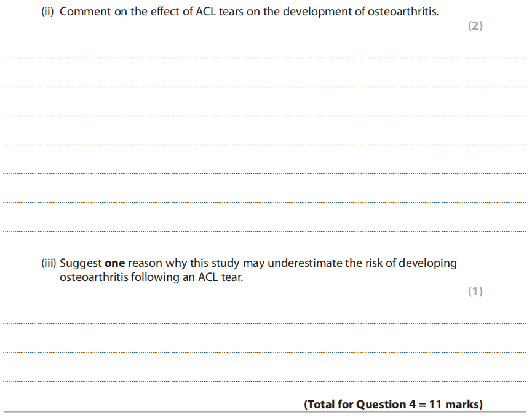Click the "(2)" marks indicator
This screenshot has width=532, height=420.
point(475,26)
